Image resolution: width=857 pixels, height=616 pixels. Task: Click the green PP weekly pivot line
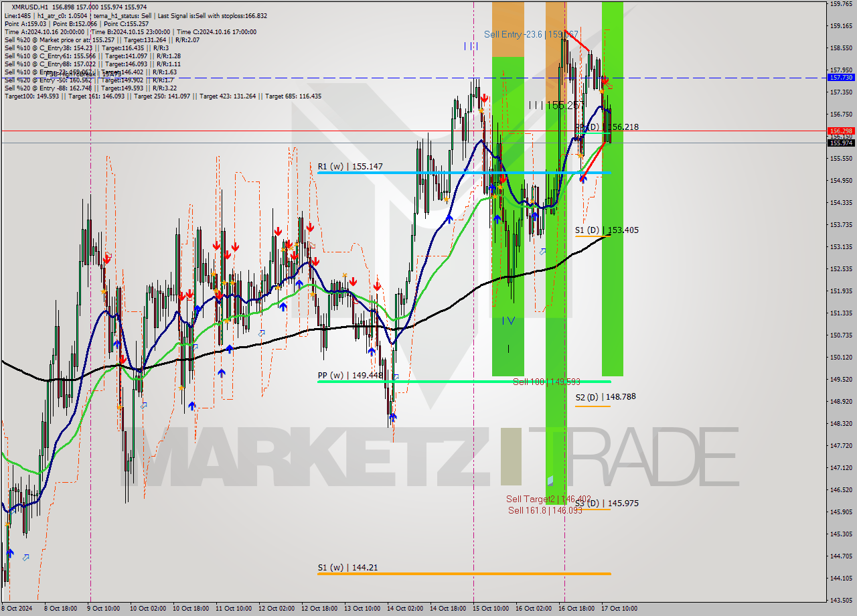(464, 382)
